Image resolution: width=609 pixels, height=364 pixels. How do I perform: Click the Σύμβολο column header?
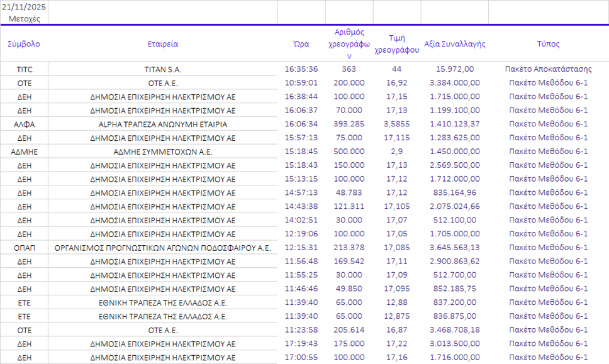coord(24,44)
